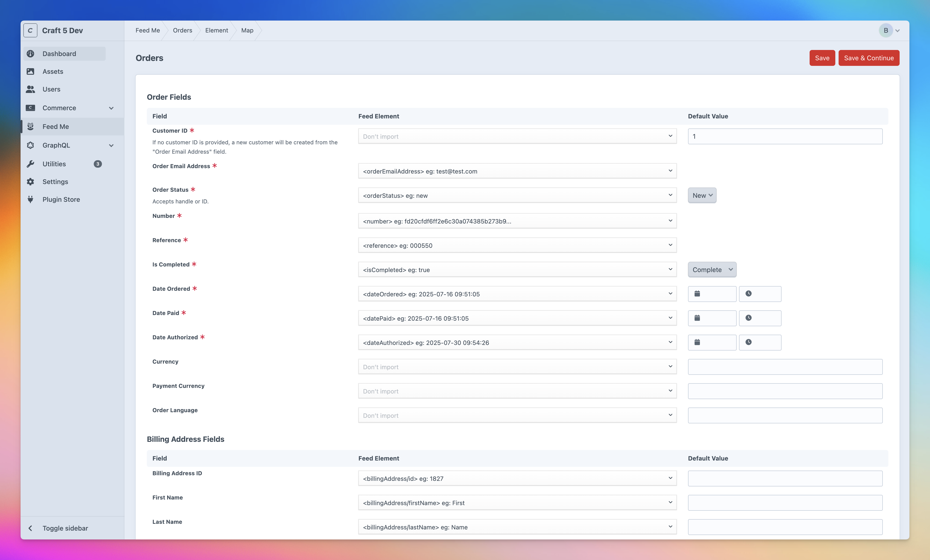
Task: Open the Order Status default value dropdown
Action: 702,195
